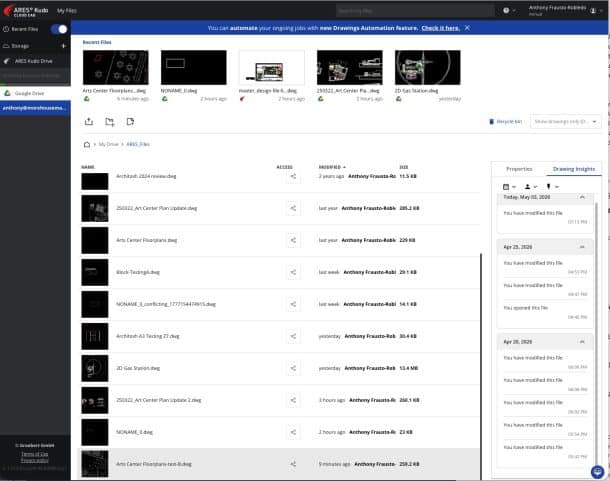Click the create new folder icon
610x481 pixels.
110,122
